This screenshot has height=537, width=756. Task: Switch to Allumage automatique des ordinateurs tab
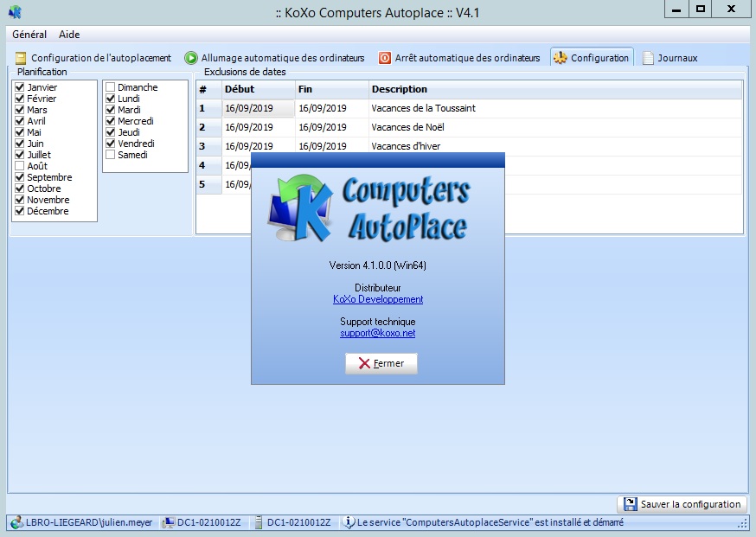(x=275, y=58)
